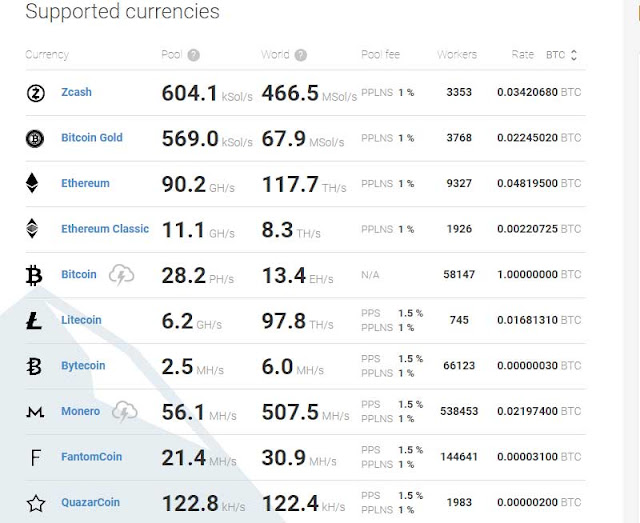Viewport: 640px width, 523px height.
Task: Click the cloud lightning icon beside Monero
Action: pyautogui.click(x=125, y=411)
